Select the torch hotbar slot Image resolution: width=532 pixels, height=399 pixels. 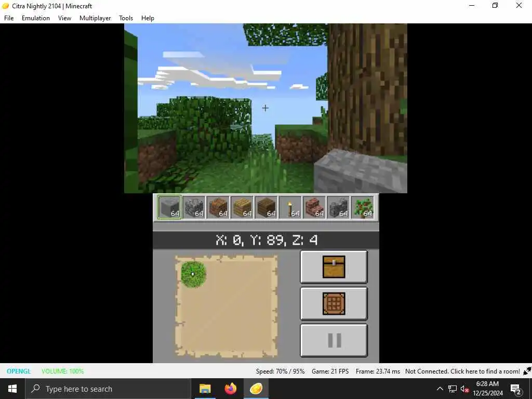point(290,207)
